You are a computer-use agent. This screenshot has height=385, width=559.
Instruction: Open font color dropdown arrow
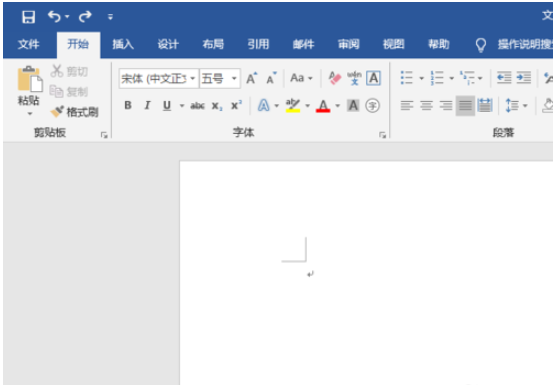(x=337, y=106)
